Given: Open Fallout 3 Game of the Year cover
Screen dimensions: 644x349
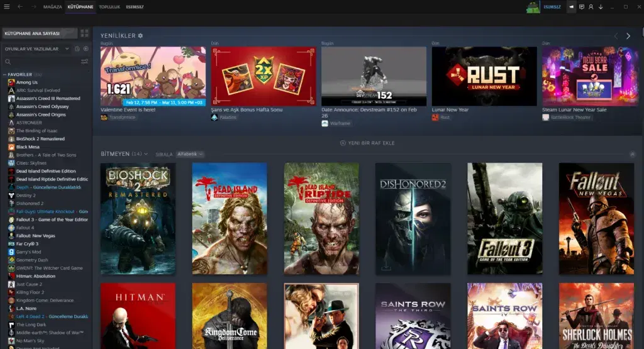Looking at the screenshot, I should click(x=505, y=218).
